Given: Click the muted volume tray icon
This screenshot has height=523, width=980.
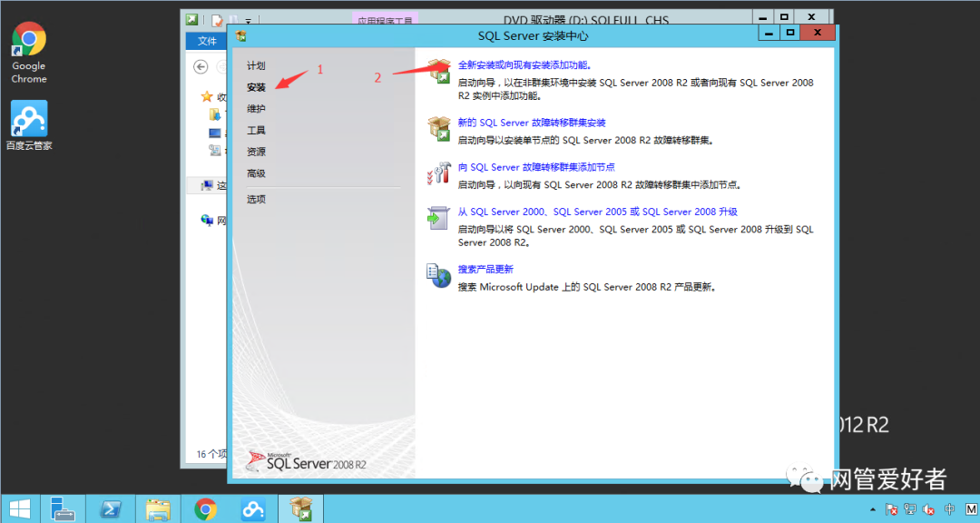Looking at the screenshot, I should 929,510.
